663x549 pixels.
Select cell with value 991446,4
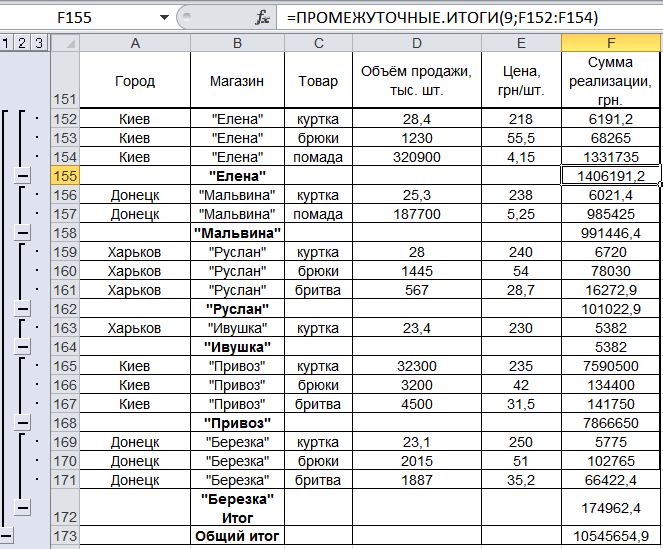[x=611, y=233]
